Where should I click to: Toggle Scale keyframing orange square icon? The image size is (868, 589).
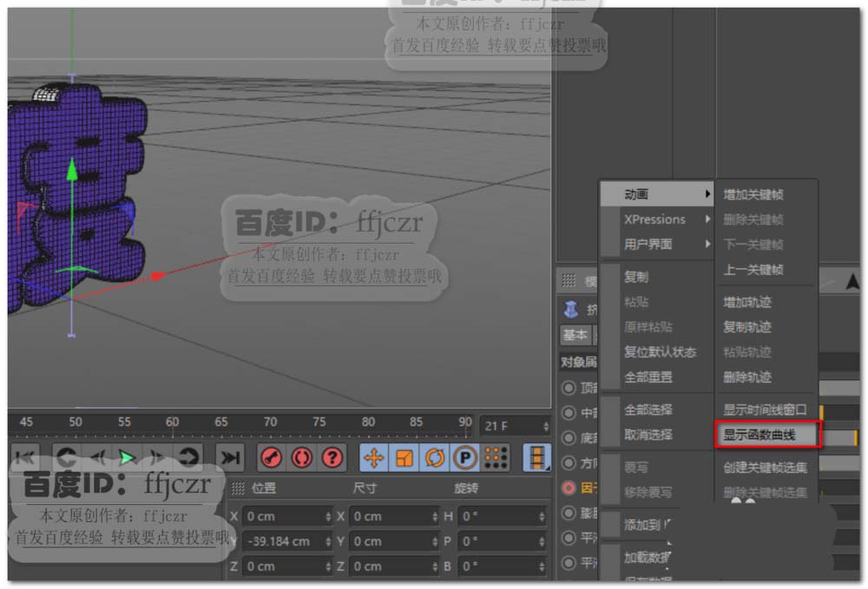(404, 457)
